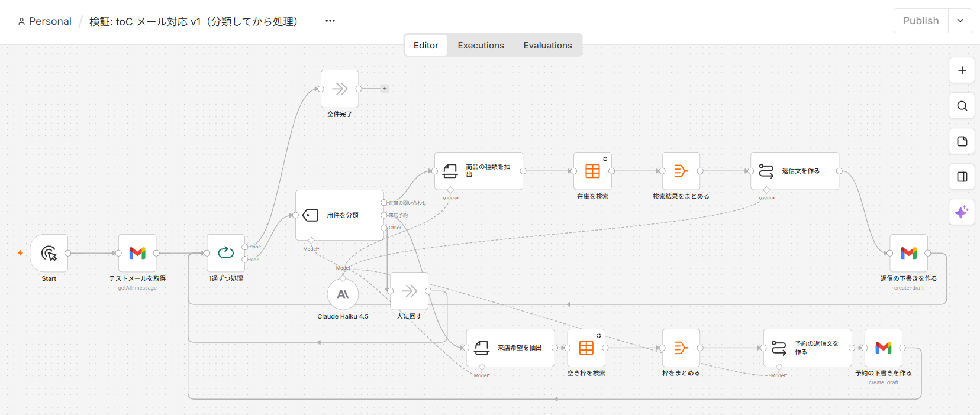
Task: Open the 空き枠を検索 table node
Action: (x=586, y=348)
